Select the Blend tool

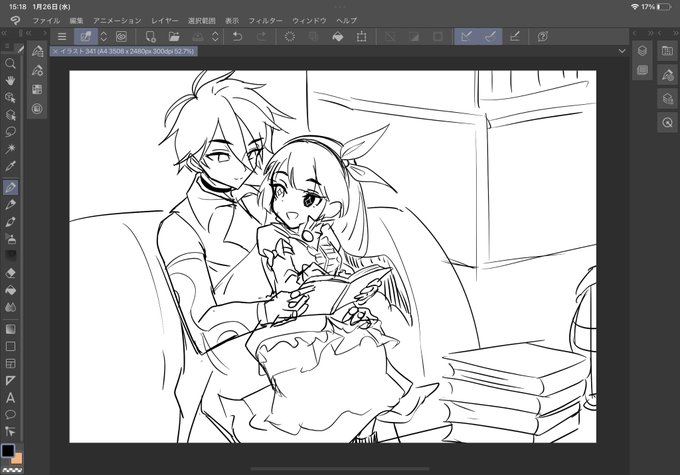click(10, 307)
